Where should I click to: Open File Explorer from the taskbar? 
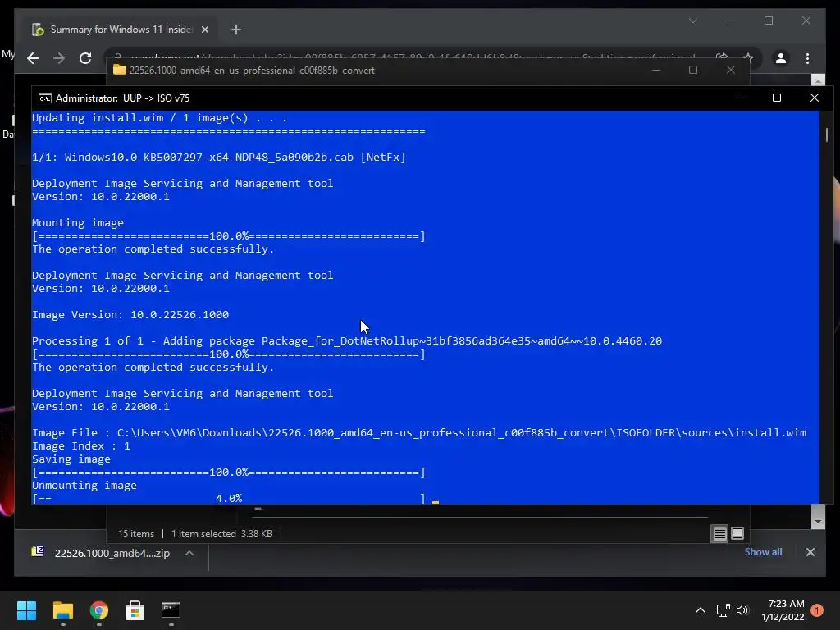coord(62,610)
